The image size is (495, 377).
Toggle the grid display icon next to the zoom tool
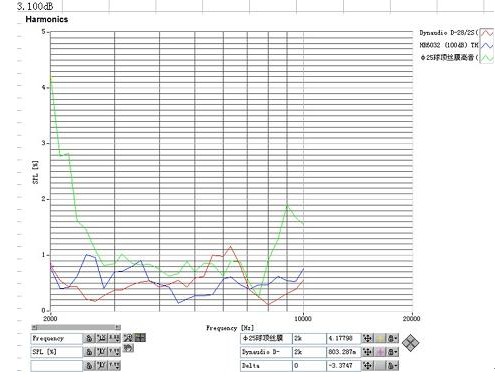tap(140, 338)
